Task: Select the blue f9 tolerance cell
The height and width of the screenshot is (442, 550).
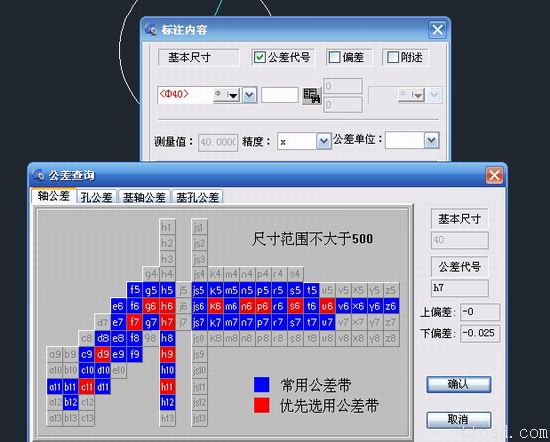Action: coord(135,354)
